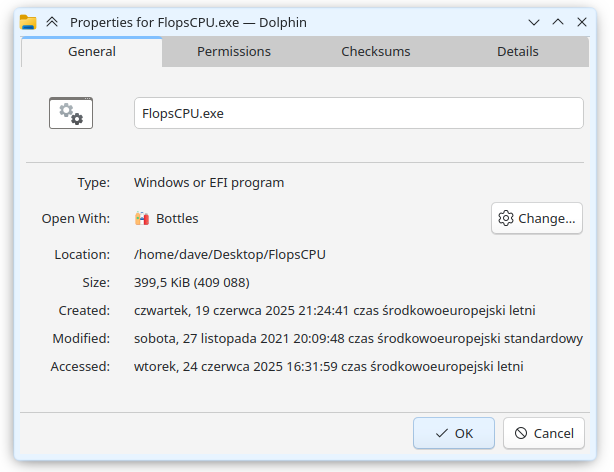Click the Accessed timestamp value
Image resolution: width=614 pixels, height=472 pixels.
click(x=329, y=366)
